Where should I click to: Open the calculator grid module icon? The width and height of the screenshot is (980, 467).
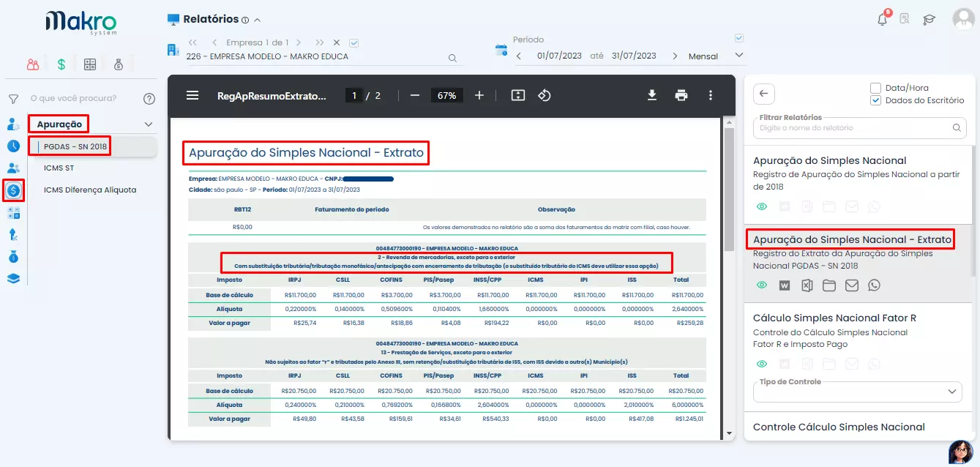pyautogui.click(x=90, y=64)
